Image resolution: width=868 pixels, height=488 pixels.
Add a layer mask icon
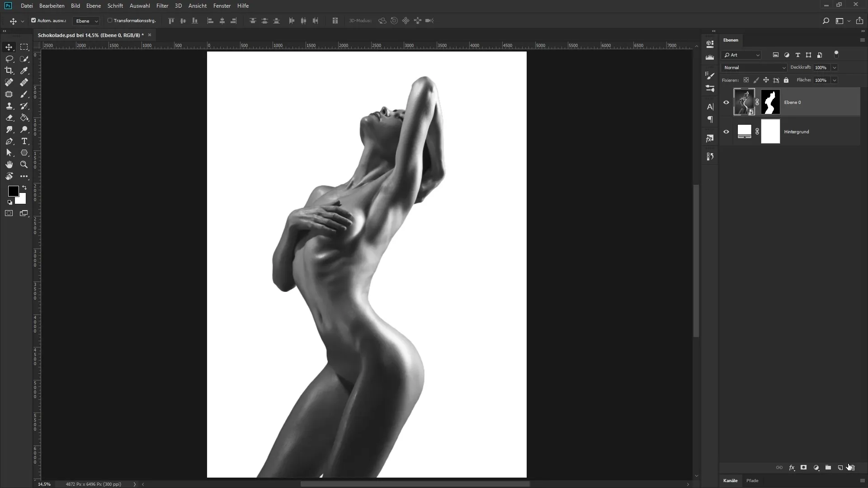(803, 468)
